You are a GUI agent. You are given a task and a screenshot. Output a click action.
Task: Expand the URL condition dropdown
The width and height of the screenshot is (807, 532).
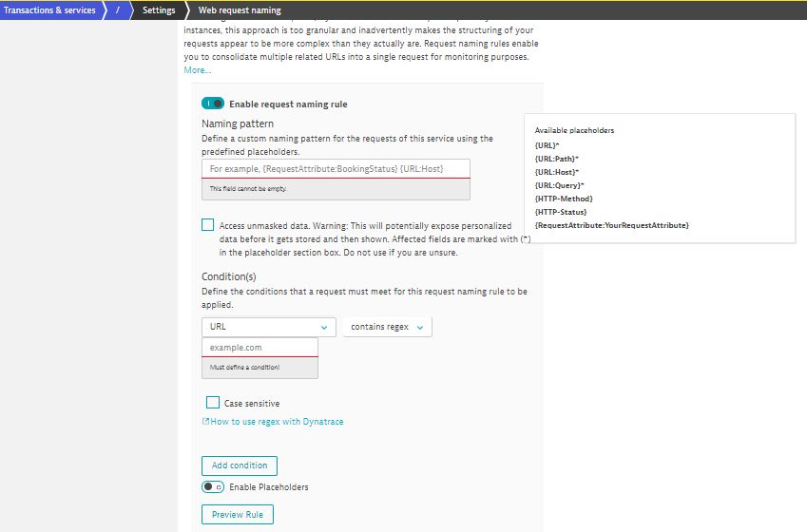(268, 327)
